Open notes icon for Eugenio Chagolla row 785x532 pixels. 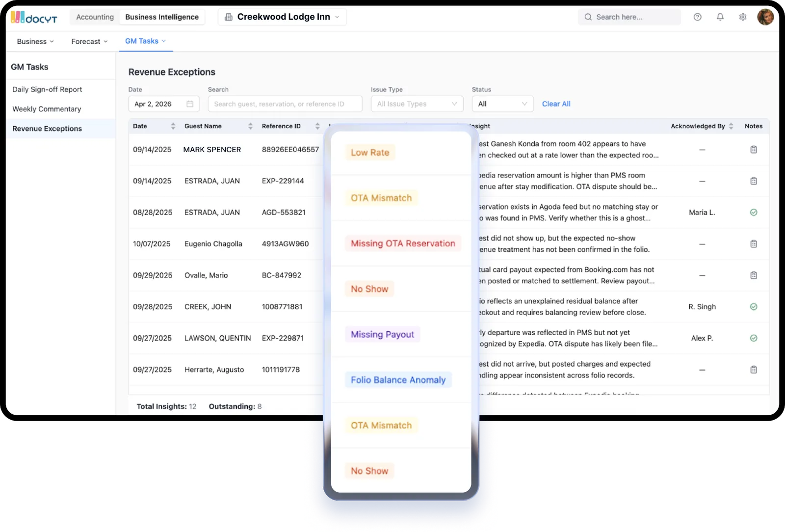[754, 244]
